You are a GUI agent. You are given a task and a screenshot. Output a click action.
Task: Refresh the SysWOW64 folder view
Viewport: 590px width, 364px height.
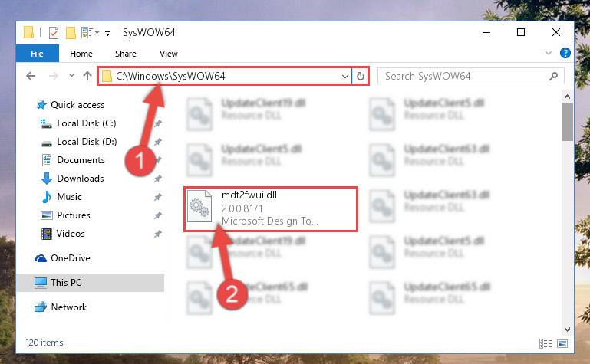click(x=361, y=77)
